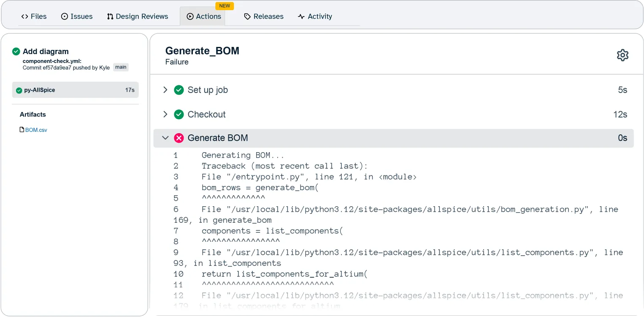This screenshot has height=317, width=644.
Task: Click the green check icon on Checkout
Action: click(179, 114)
